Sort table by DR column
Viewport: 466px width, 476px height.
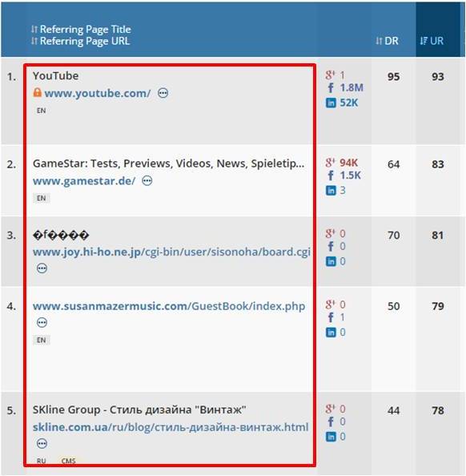(387, 41)
